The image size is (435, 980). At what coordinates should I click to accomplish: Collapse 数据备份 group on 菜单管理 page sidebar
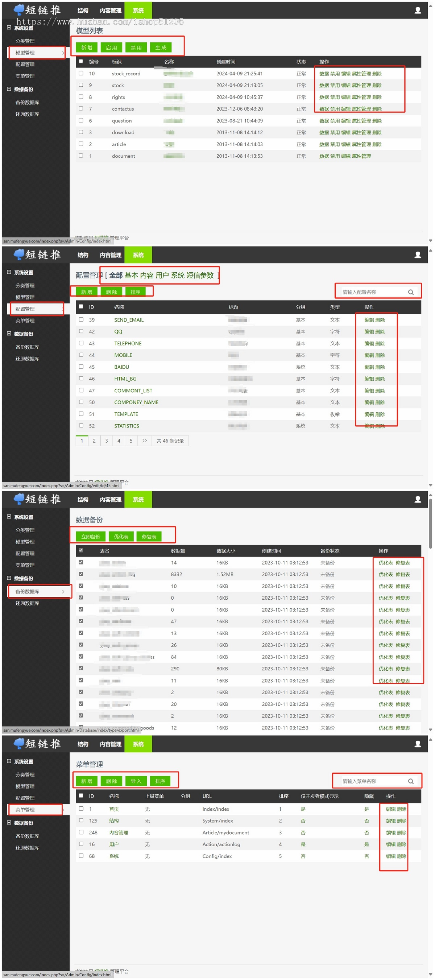(x=9, y=823)
